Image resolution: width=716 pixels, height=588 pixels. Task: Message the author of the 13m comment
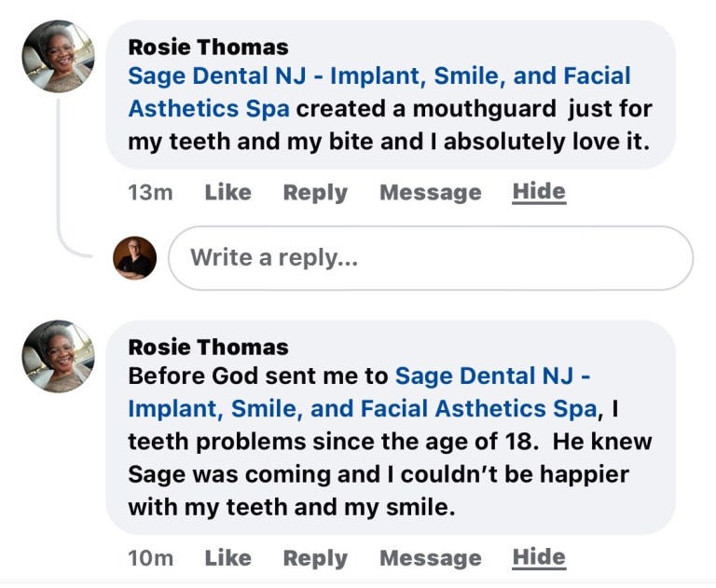430,193
